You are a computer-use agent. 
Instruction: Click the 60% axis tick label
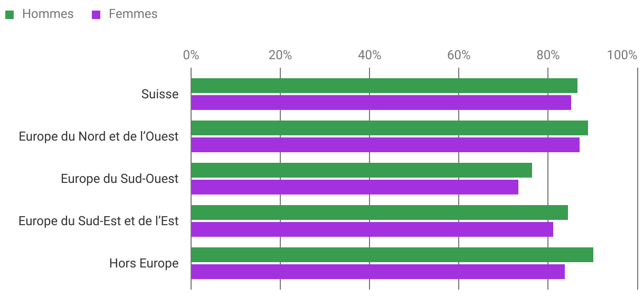coord(458,55)
